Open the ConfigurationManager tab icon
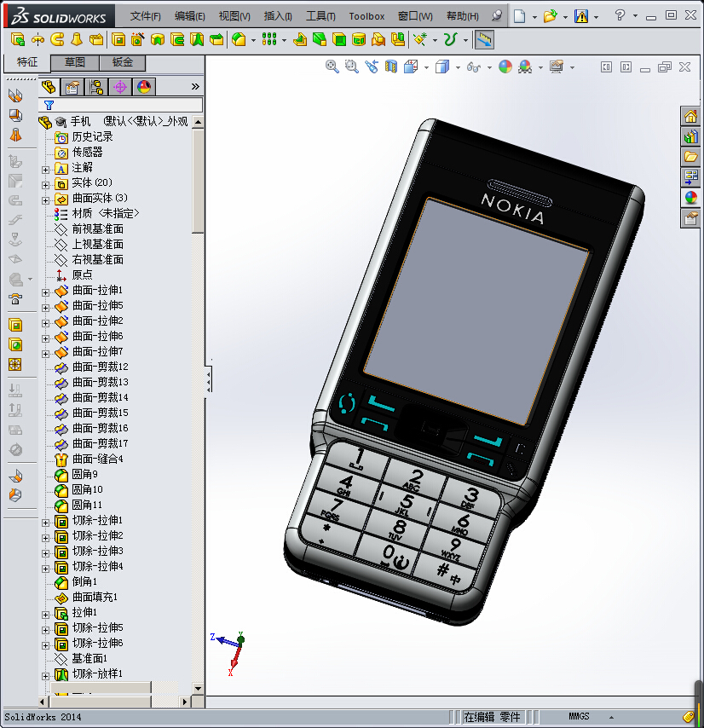 [x=96, y=87]
